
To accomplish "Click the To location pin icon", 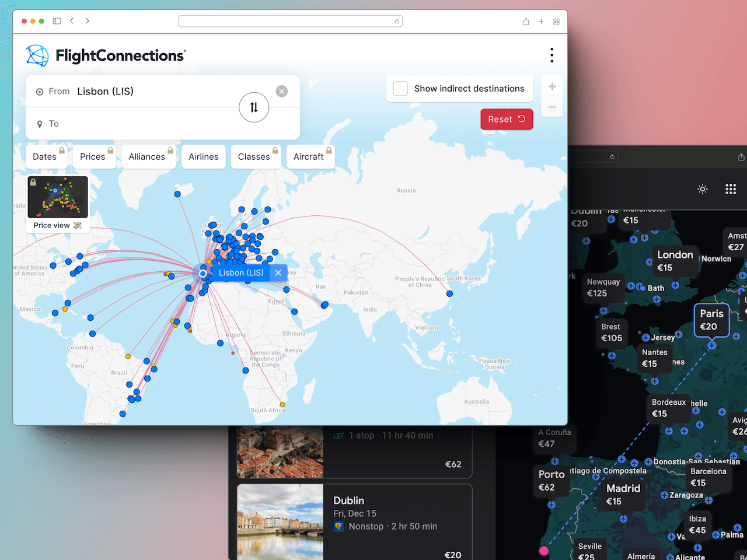I will (40, 124).
